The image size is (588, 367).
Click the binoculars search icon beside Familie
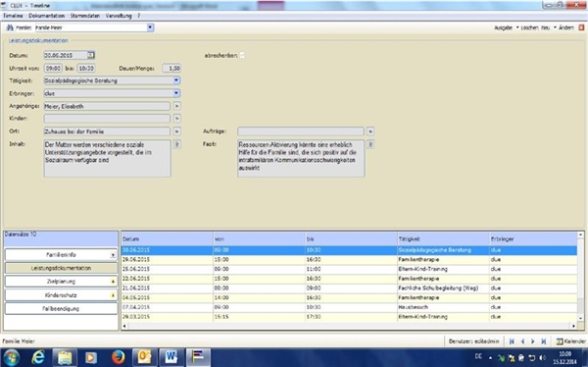click(x=10, y=27)
